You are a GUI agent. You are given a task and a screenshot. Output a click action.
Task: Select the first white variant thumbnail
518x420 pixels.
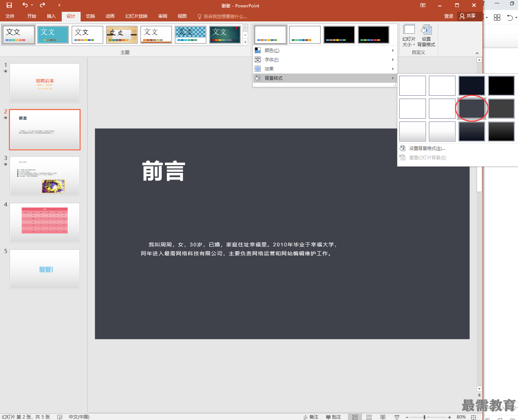pos(271,35)
